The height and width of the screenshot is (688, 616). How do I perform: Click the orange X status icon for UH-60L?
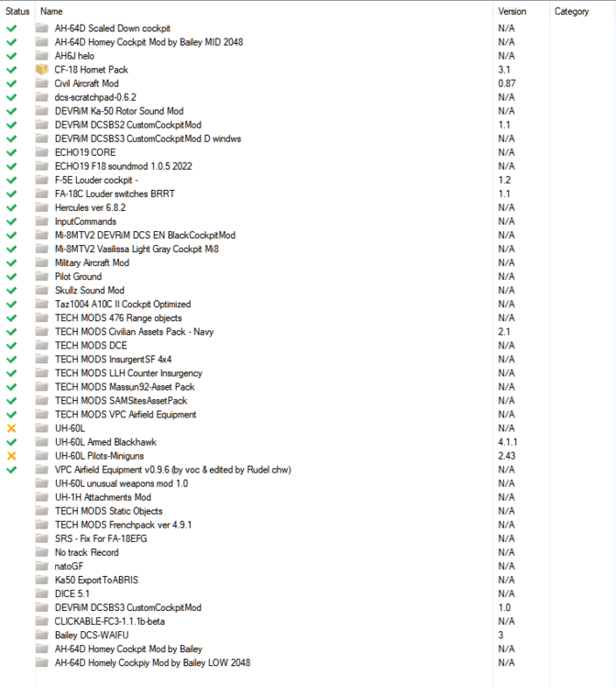(x=12, y=428)
